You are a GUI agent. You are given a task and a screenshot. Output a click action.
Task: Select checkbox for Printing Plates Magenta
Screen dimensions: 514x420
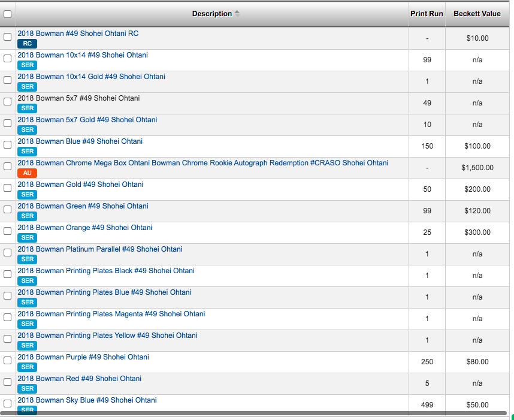click(7, 318)
